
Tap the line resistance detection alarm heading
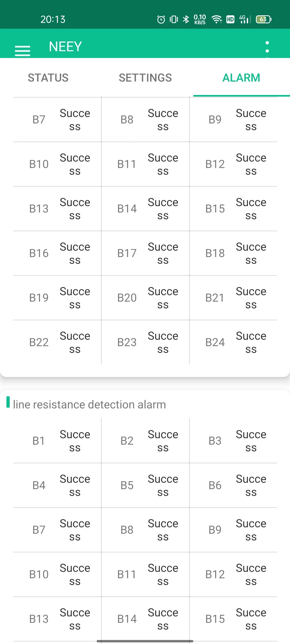[x=89, y=405]
